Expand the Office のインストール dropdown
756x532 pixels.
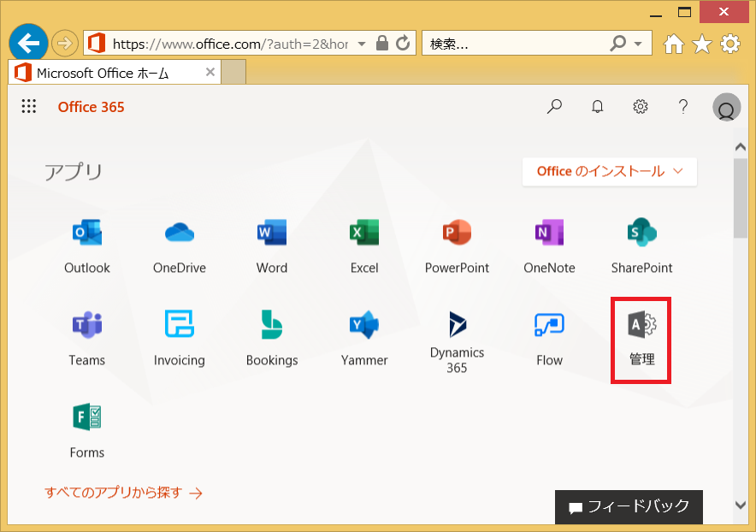coord(610,171)
